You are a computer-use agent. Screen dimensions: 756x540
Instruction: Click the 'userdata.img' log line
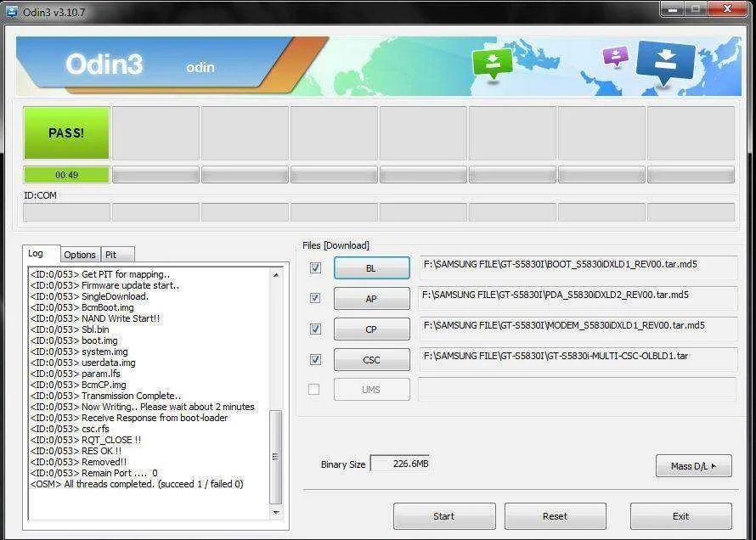(x=82, y=363)
